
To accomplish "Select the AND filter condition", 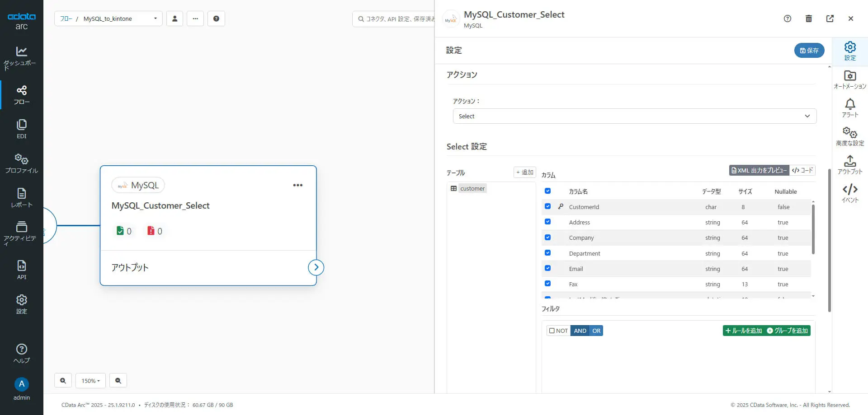I will tap(580, 331).
